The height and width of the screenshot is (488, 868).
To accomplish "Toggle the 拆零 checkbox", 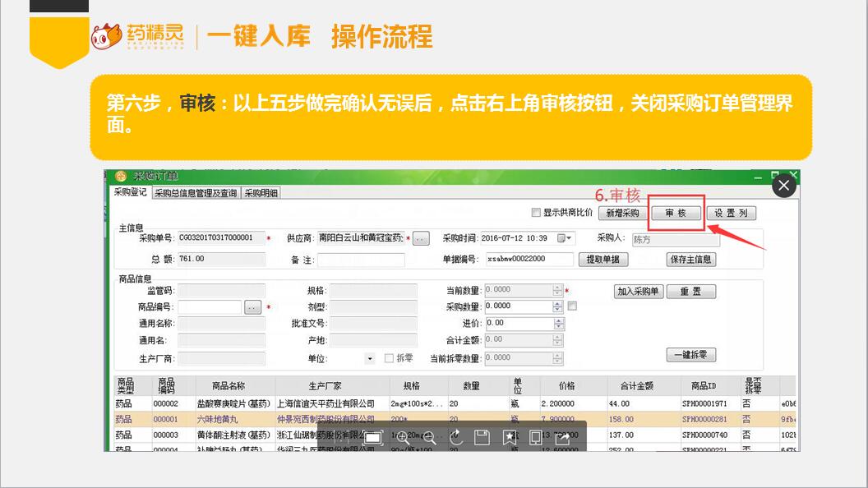I will click(x=390, y=358).
